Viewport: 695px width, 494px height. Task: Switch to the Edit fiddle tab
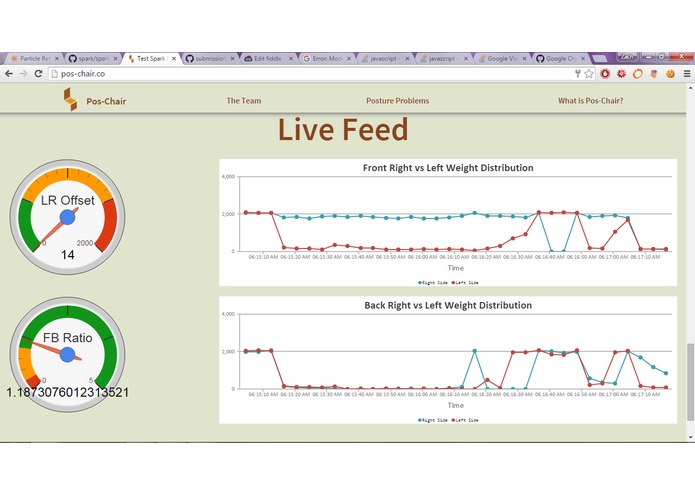(268, 58)
